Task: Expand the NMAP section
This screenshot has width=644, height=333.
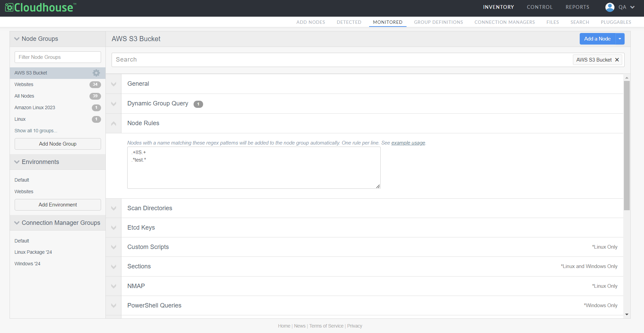Action: click(114, 286)
